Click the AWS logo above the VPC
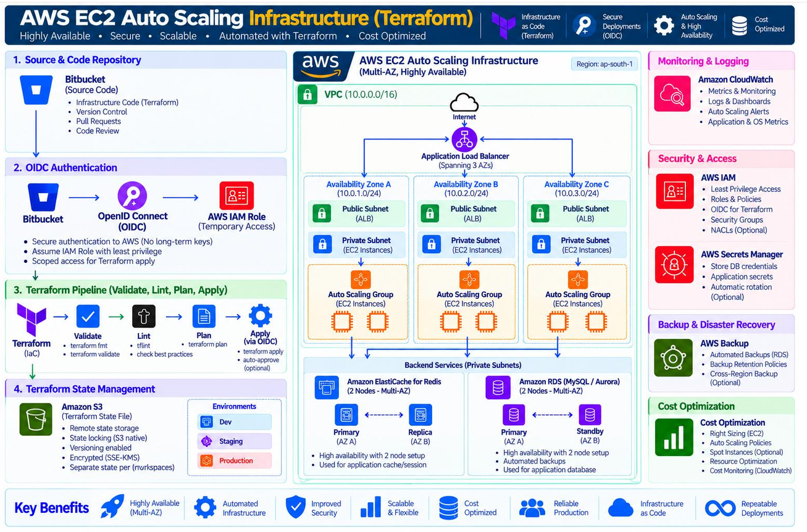 coord(321,67)
